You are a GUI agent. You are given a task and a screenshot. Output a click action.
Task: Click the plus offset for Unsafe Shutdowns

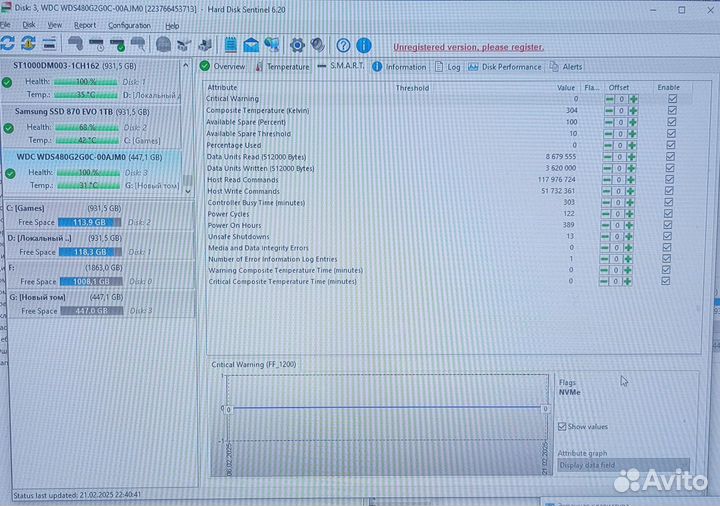click(629, 236)
